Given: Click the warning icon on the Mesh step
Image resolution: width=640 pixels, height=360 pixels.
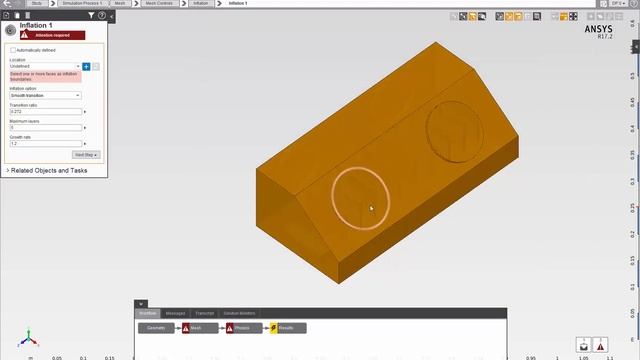Looking at the screenshot, I should pos(186,328).
